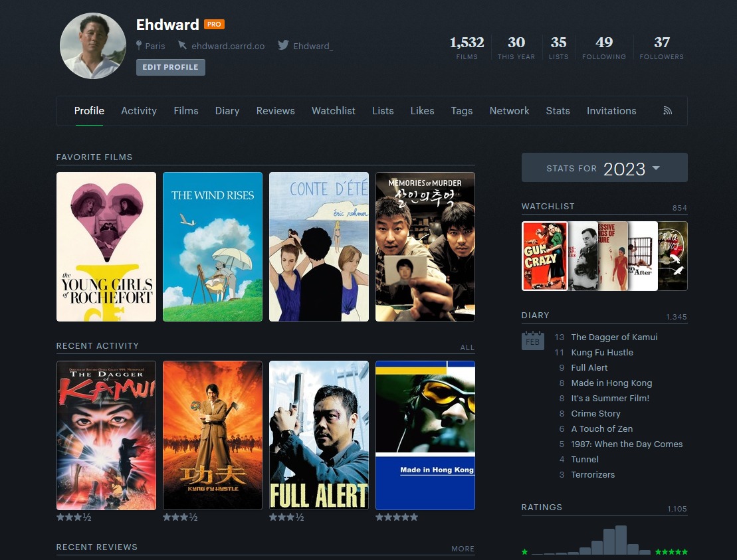This screenshot has height=560, width=737.
Task: Click the FEB calendar icon in Diary
Action: (x=532, y=341)
